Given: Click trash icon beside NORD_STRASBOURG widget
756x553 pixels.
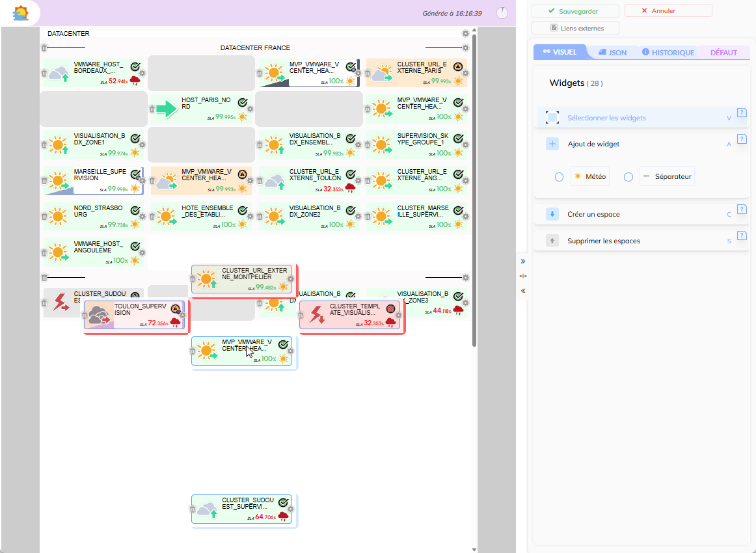Looking at the screenshot, I should (x=44, y=217).
